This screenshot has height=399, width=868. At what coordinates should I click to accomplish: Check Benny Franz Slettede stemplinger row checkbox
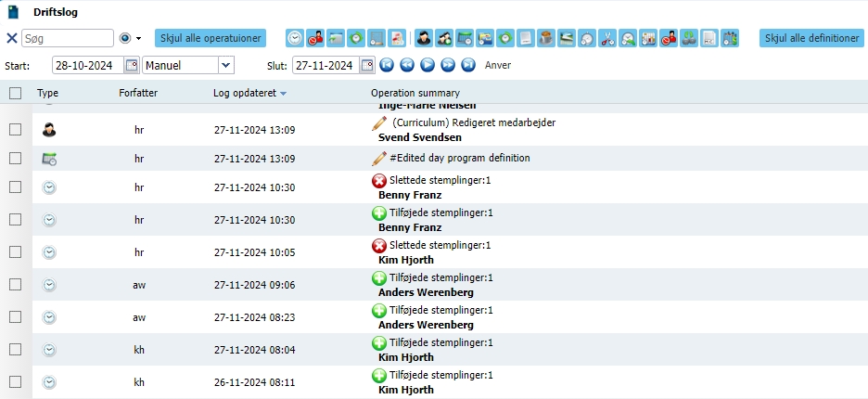tap(16, 187)
